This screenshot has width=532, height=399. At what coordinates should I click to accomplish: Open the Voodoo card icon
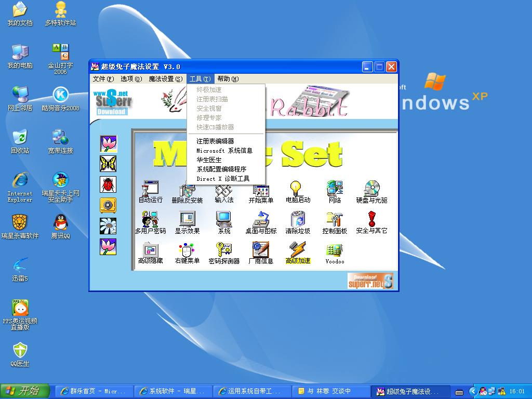335,254
